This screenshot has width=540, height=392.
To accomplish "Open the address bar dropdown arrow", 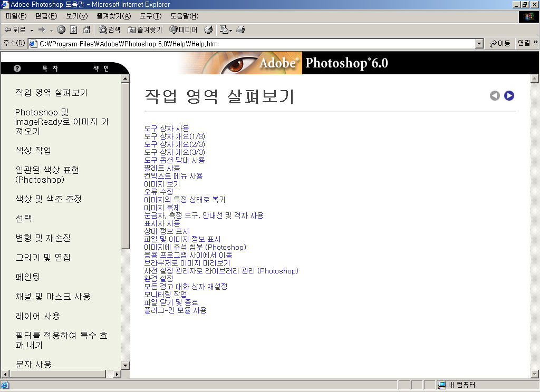I will tap(479, 44).
